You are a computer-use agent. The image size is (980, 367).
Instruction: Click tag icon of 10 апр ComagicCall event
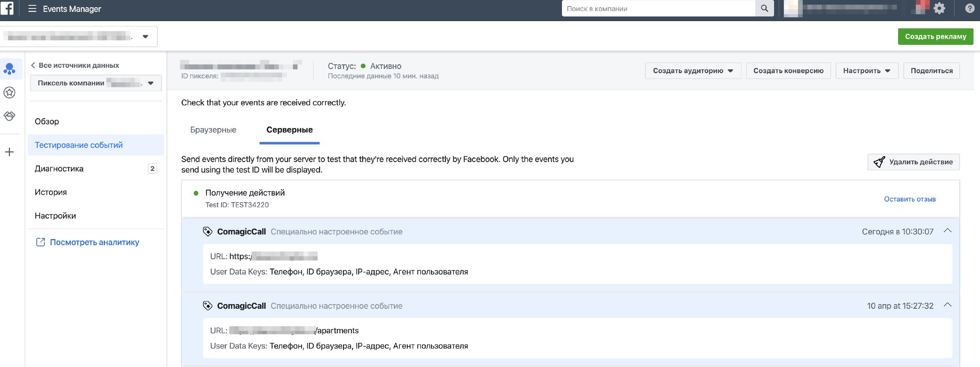207,306
